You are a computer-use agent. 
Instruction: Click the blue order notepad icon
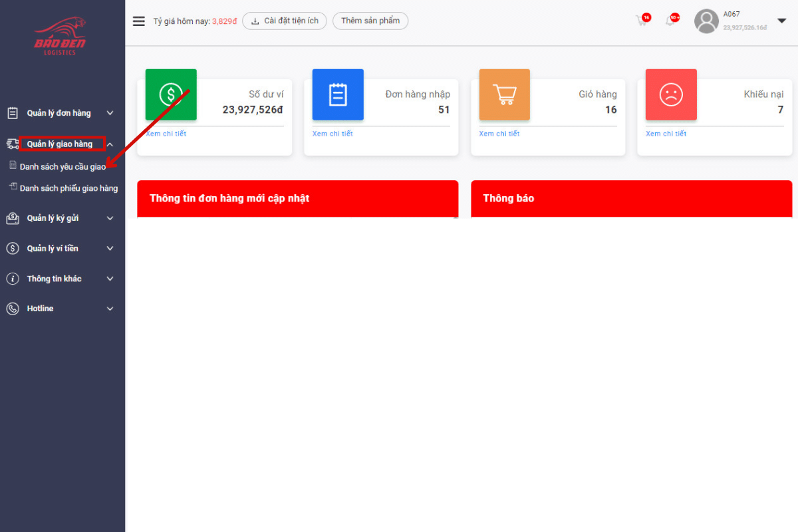(338, 94)
